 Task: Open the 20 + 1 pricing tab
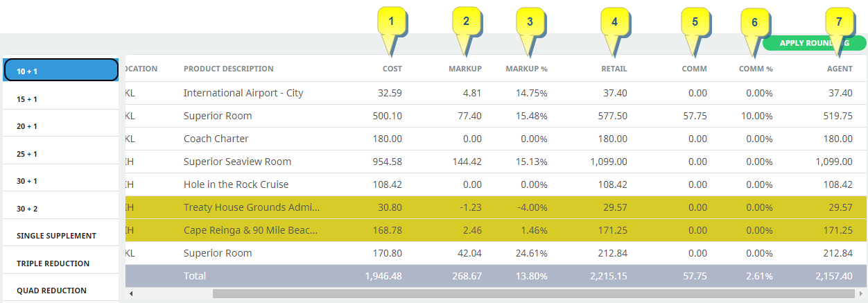(60, 126)
